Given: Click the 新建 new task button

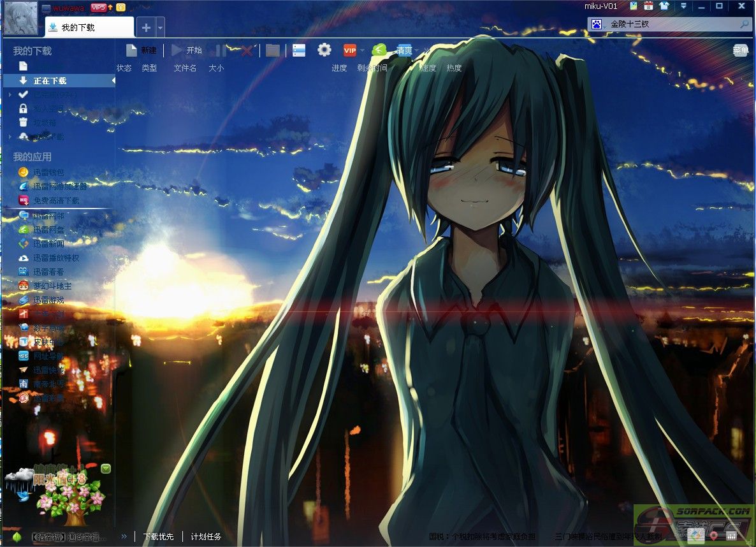Looking at the screenshot, I should (x=141, y=50).
